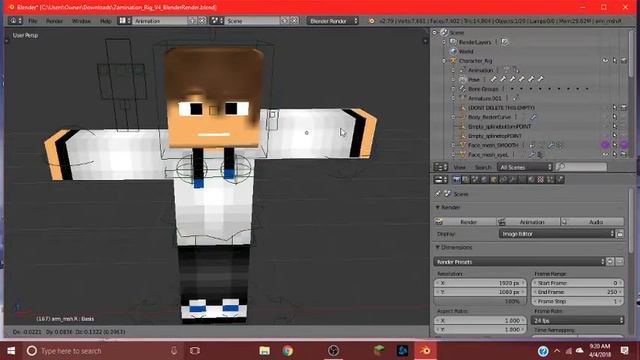Switch to the Scene properties tab
The width and height of the screenshot is (640, 360).
tap(475, 180)
